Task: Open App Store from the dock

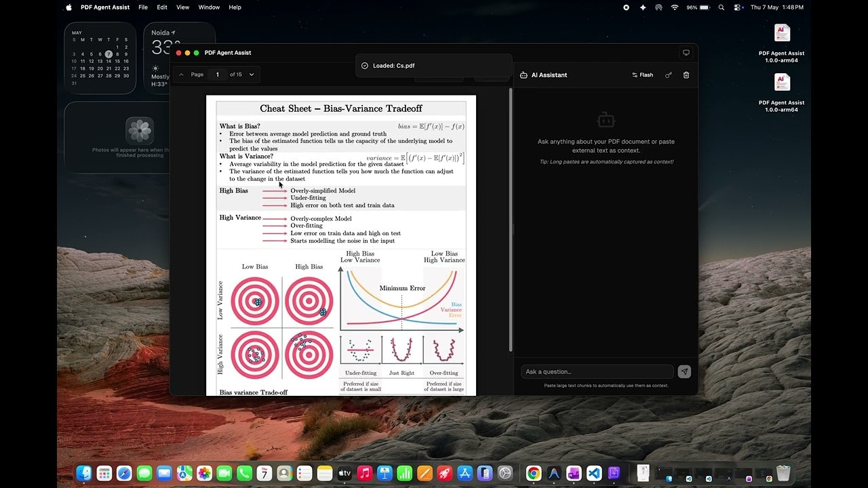Action: click(465, 473)
